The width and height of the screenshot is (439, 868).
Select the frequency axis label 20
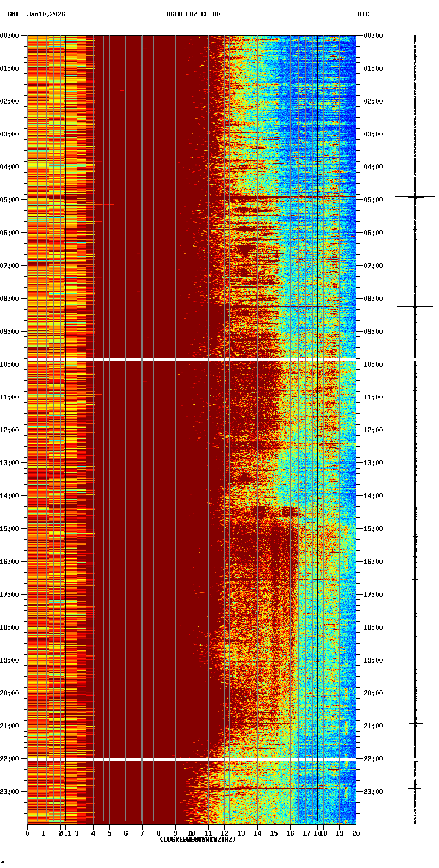click(x=356, y=833)
